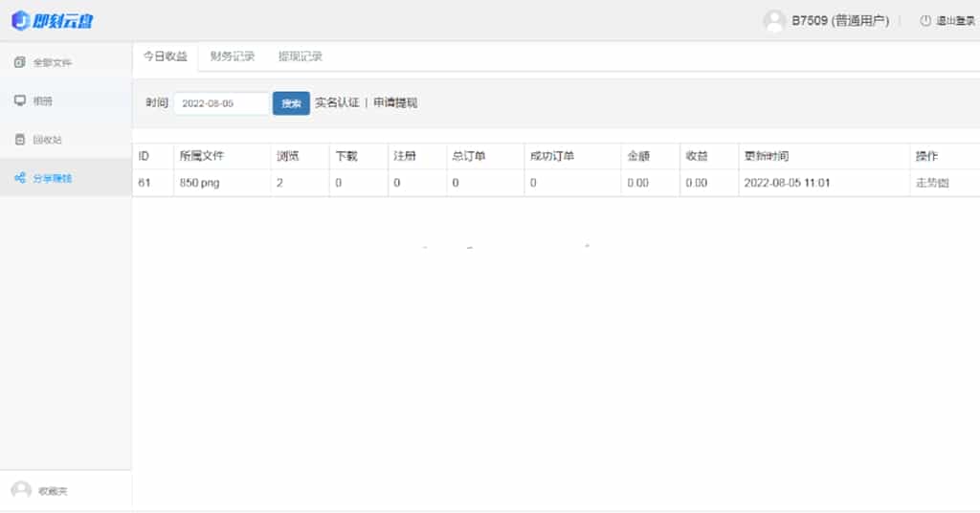The height and width of the screenshot is (513, 980).
Task: Select the 浏览 count cell showing 2
Action: pyautogui.click(x=300, y=183)
